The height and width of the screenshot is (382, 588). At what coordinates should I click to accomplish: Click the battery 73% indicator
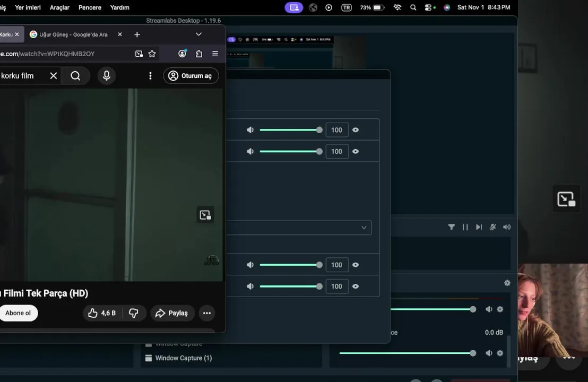pos(372,7)
